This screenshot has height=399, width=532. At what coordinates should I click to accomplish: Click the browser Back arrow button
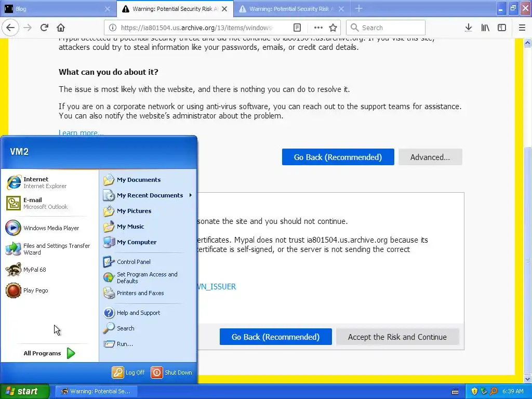point(10,28)
